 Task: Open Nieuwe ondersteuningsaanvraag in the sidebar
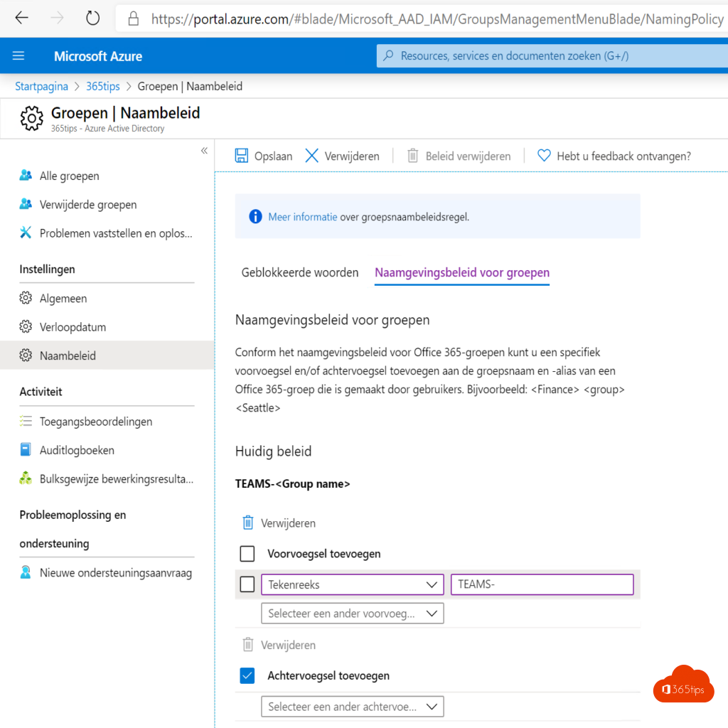coord(116,573)
